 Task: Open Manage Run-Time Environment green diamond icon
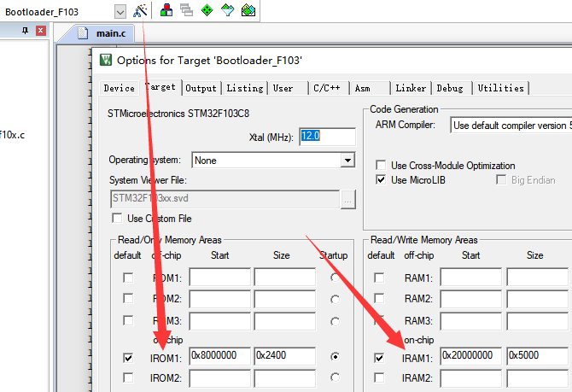click(x=207, y=10)
